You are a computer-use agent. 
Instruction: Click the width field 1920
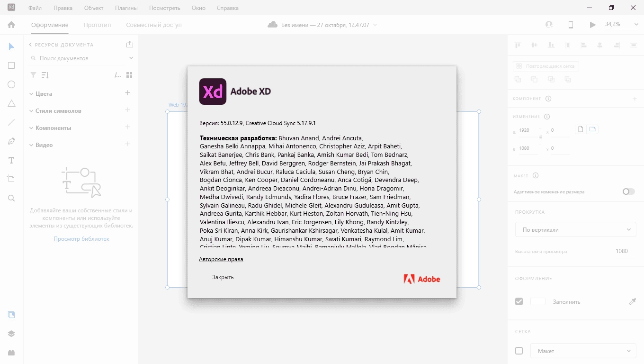528,130
